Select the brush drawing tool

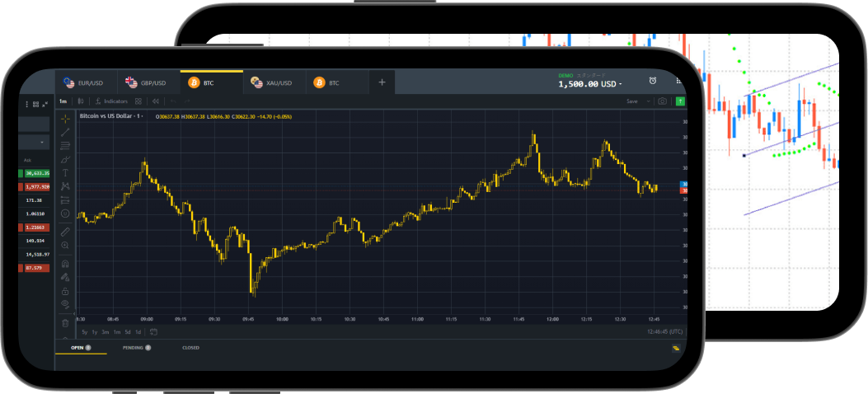point(65,159)
